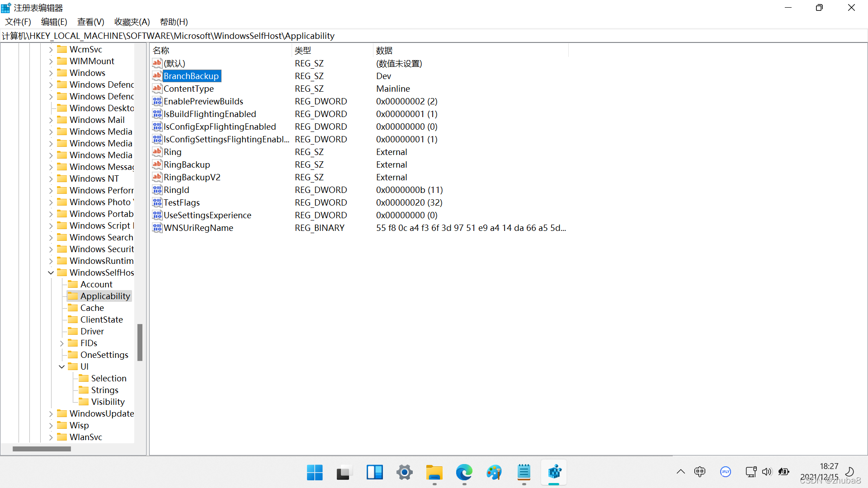Select the EnablePreviewBuilds value name
This screenshot has height=488, width=868.
click(x=203, y=101)
